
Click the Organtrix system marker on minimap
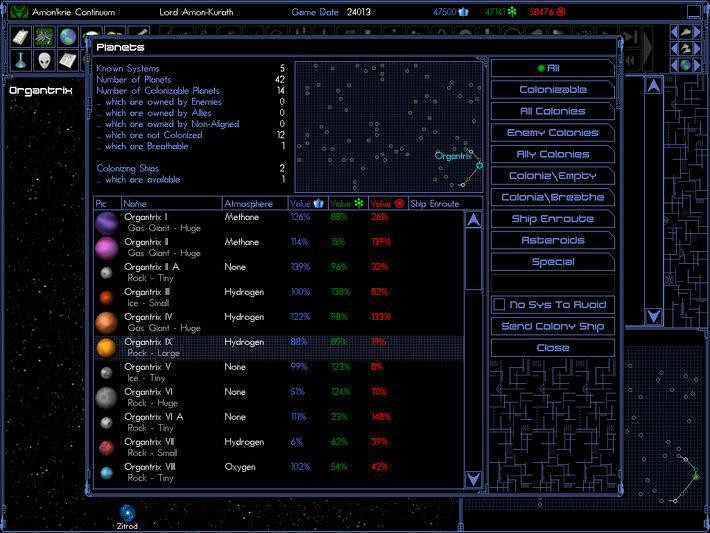pyautogui.click(x=479, y=165)
